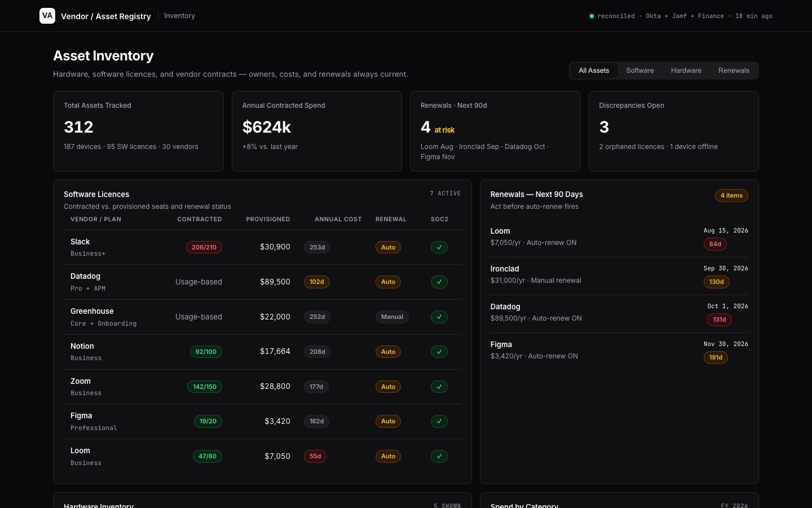Click Greenhouse's Manual renewal tag

coord(392,317)
